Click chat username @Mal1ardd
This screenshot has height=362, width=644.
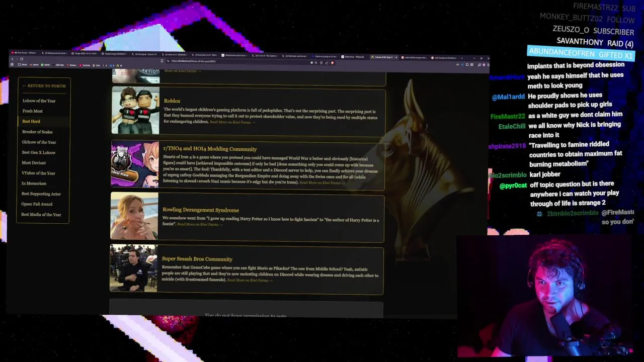(508, 97)
